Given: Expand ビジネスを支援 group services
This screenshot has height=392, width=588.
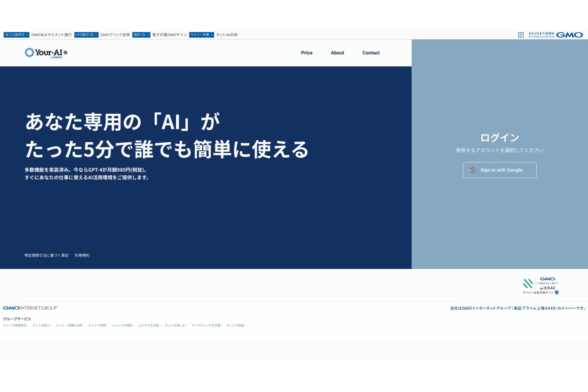Looking at the screenshot, I should click(150, 325).
